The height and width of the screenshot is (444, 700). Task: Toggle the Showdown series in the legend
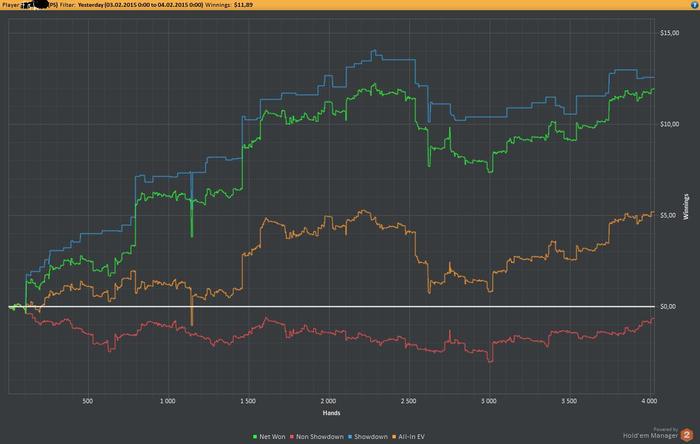click(368, 436)
